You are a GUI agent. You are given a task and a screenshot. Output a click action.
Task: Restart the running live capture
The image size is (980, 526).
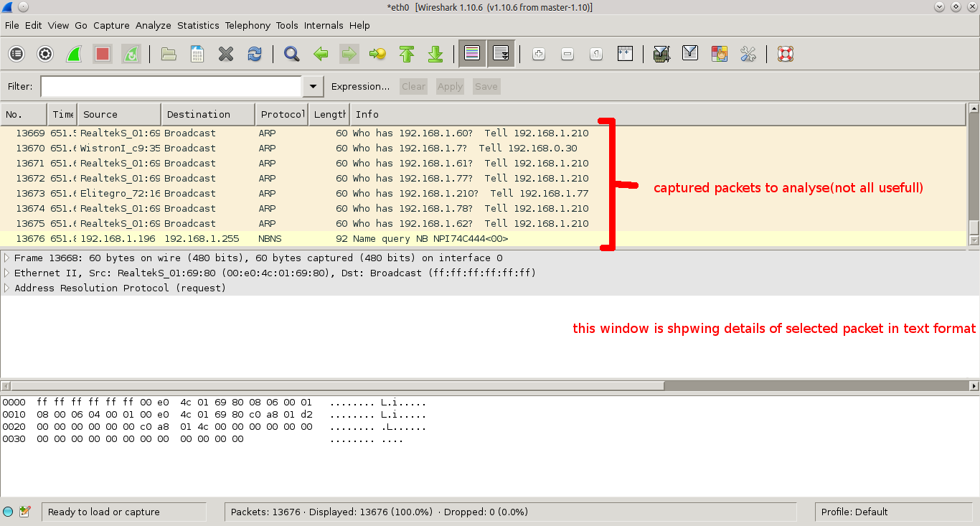pyautogui.click(x=131, y=54)
